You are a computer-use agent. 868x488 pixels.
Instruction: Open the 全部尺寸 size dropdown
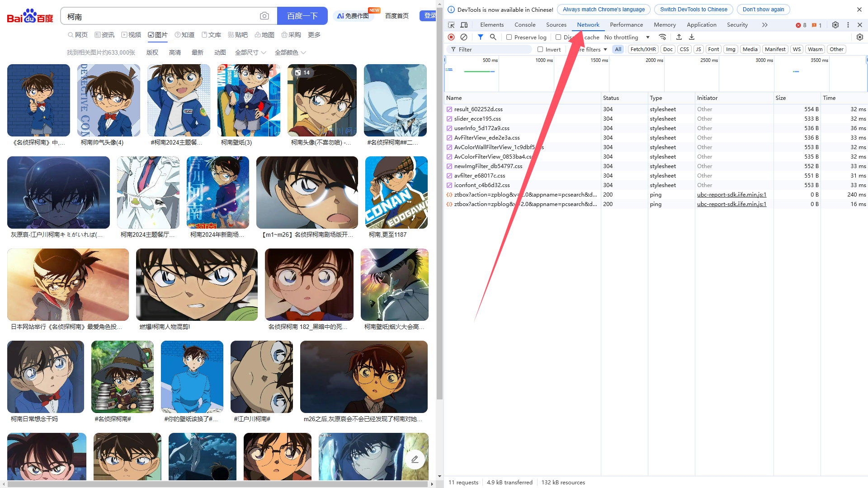(250, 52)
